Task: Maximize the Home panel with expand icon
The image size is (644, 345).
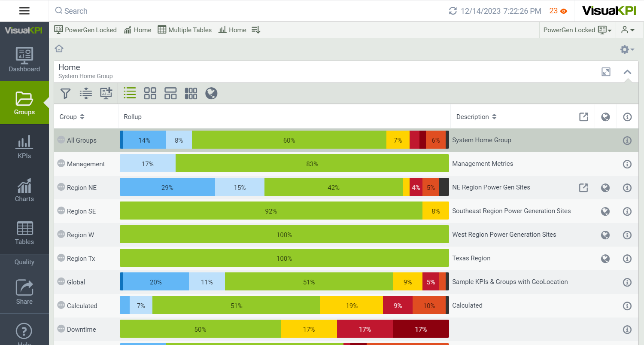Action: 606,72
